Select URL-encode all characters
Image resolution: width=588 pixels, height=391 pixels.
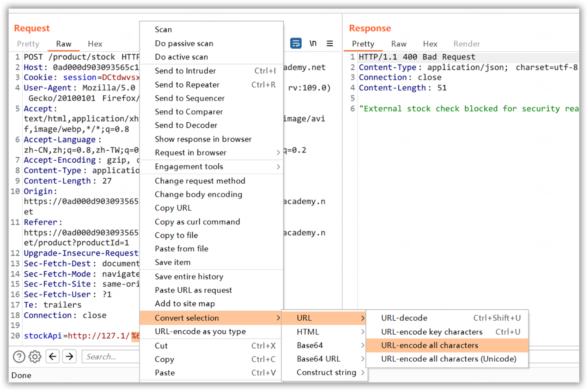coord(429,346)
